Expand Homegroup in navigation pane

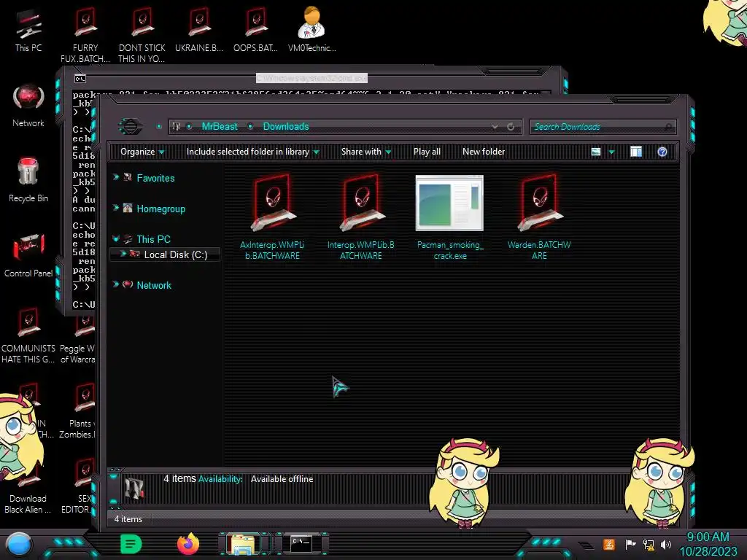[x=116, y=208]
